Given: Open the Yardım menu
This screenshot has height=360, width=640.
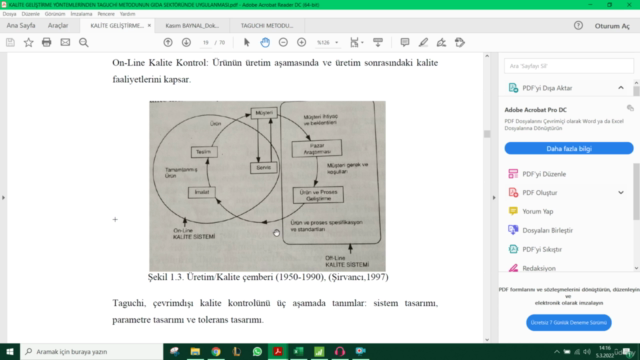Looking at the screenshot, I should (x=127, y=14).
